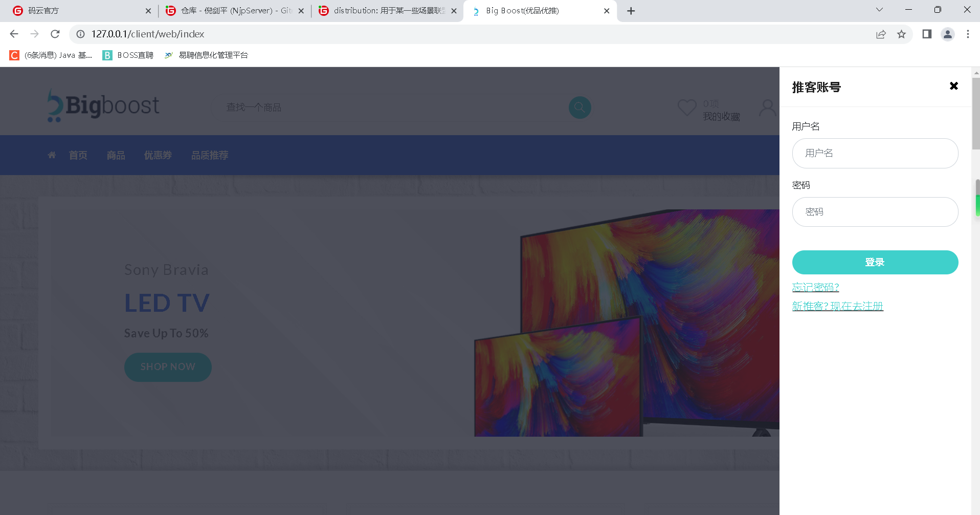Open the Chrome profile avatar
The height and width of the screenshot is (515, 980).
[x=948, y=34]
